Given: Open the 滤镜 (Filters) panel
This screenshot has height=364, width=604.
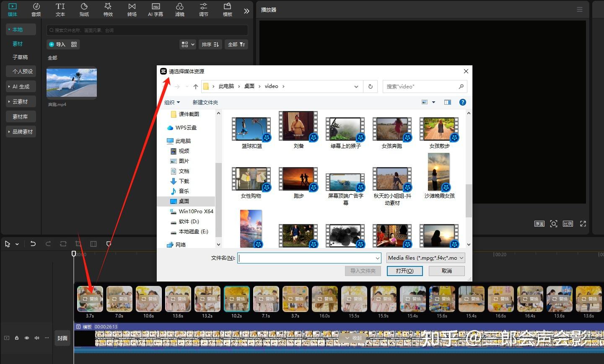Looking at the screenshot, I should coord(179,9).
